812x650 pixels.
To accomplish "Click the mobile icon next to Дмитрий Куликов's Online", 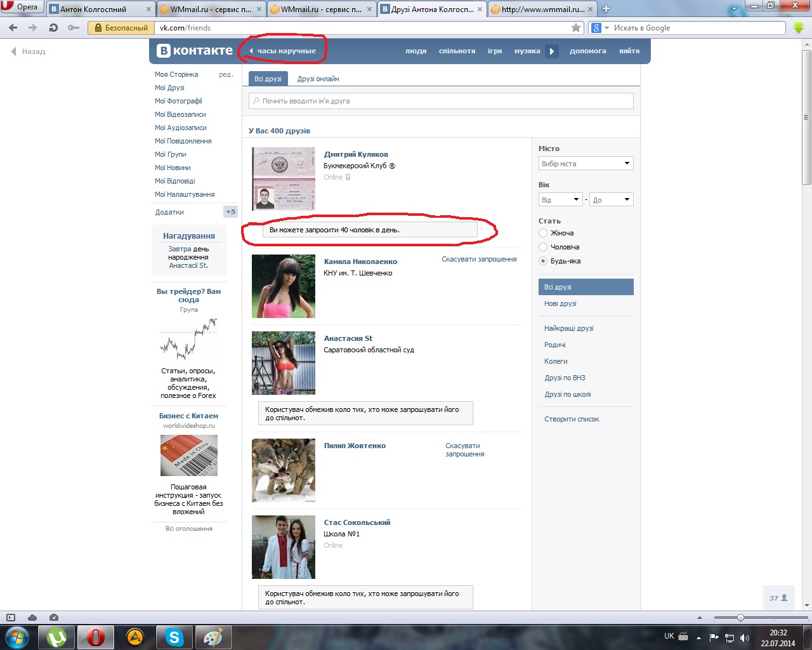I will tap(348, 177).
